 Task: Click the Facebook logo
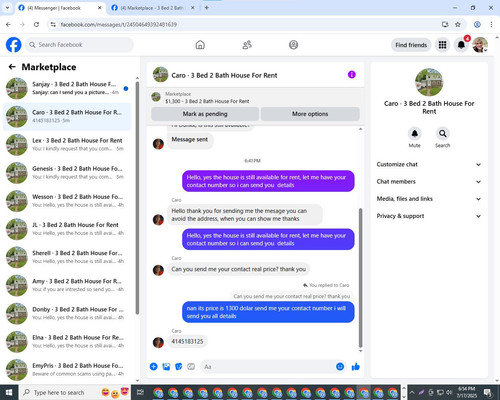pyautogui.click(x=14, y=45)
